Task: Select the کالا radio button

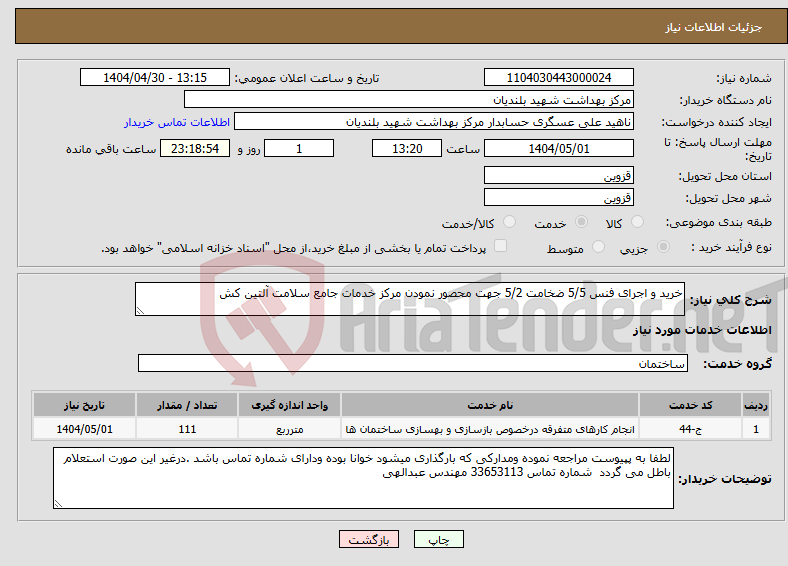Action: (637, 222)
